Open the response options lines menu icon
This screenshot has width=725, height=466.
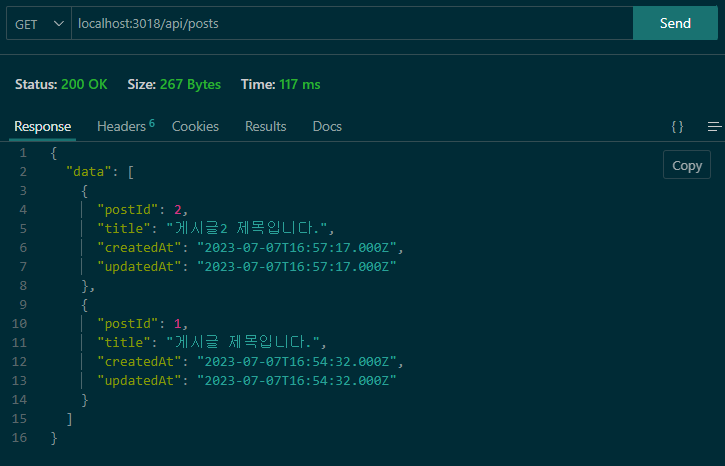click(x=714, y=127)
